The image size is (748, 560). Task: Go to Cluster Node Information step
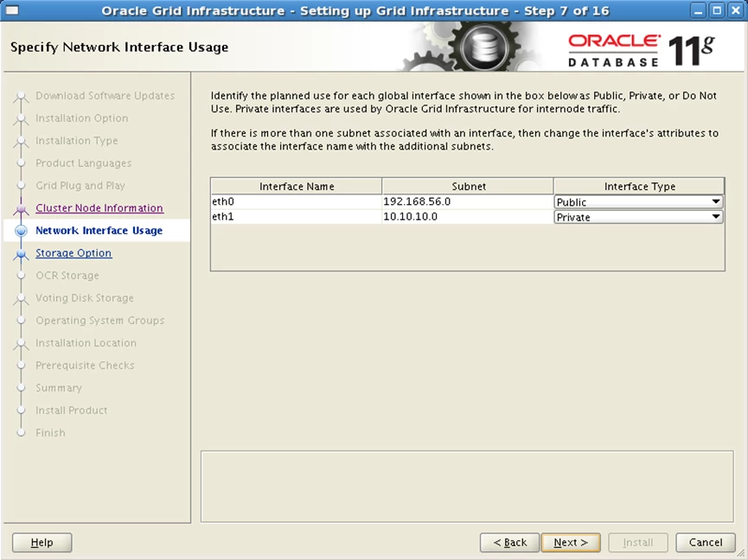click(x=99, y=207)
